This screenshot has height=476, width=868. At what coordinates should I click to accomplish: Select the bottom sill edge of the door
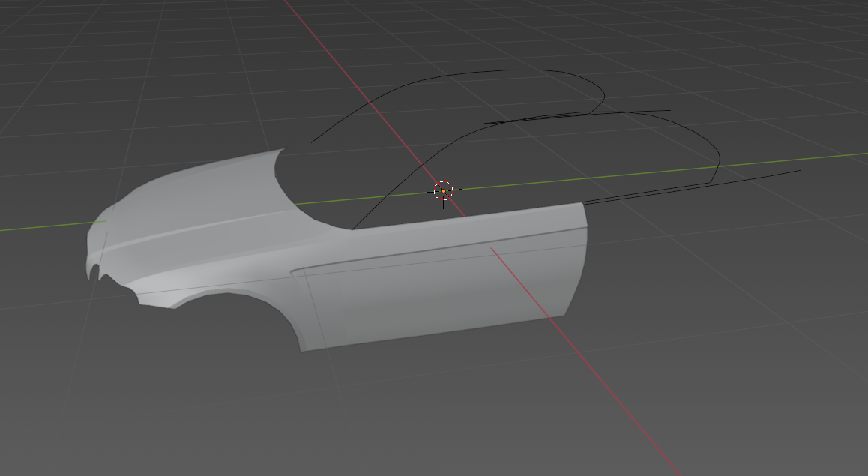click(x=432, y=334)
